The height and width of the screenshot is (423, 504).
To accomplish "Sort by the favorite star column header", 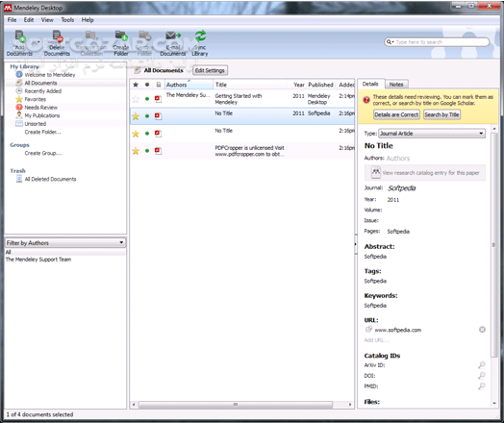I will tap(136, 85).
